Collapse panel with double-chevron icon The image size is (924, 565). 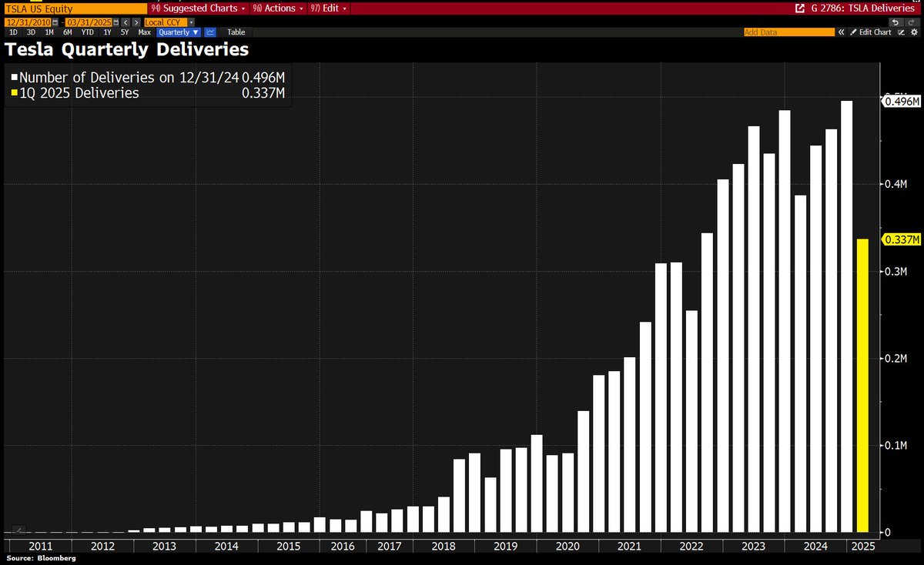coord(841,32)
